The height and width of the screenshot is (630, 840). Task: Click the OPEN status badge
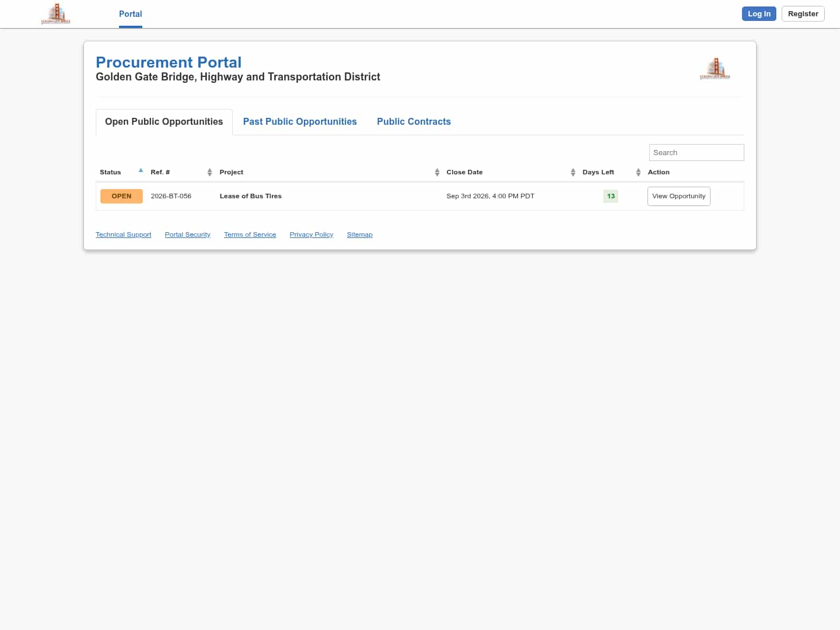121,196
